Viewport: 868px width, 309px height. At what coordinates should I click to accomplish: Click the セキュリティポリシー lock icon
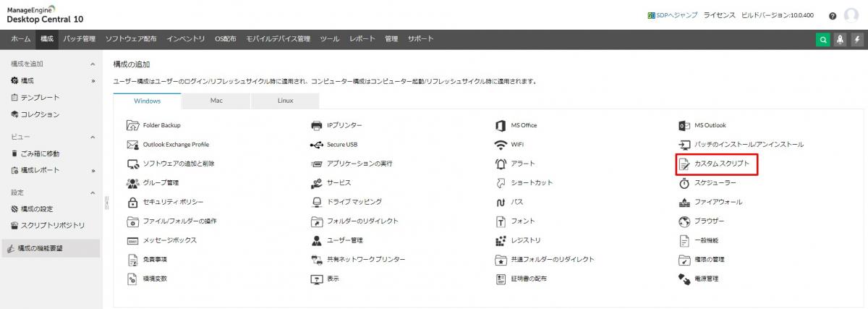coord(132,202)
